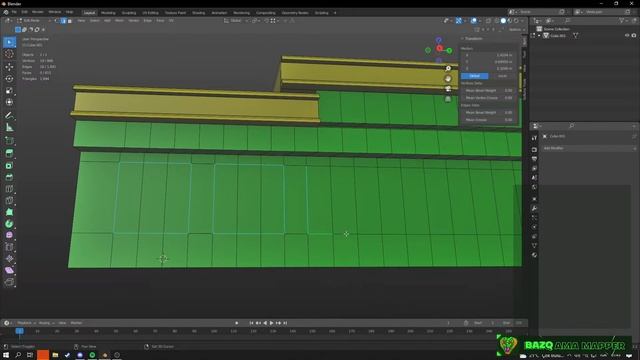Select the Spin tool
This screenshot has height=360, width=640.
[x=9, y=224]
